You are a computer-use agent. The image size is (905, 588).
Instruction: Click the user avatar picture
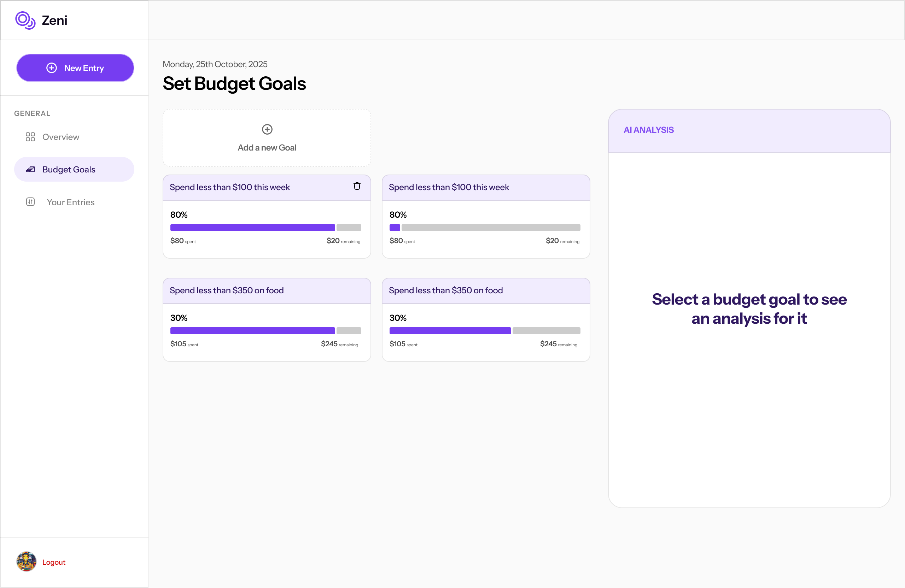click(x=26, y=561)
